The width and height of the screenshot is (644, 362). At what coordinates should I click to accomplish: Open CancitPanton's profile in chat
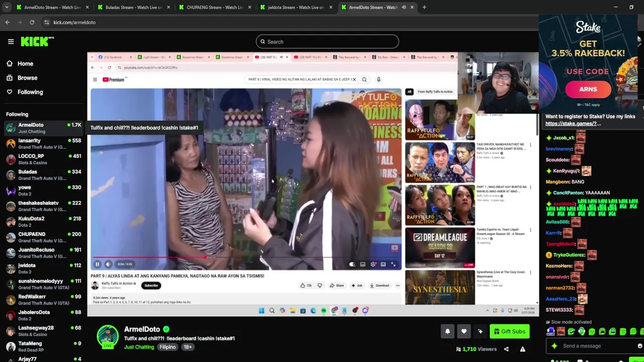click(568, 193)
